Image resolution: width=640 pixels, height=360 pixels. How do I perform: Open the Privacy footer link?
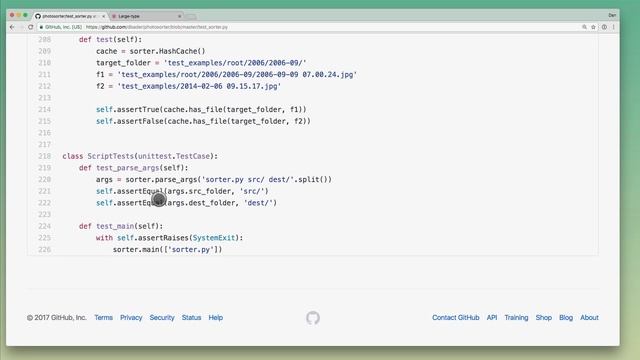click(x=131, y=318)
